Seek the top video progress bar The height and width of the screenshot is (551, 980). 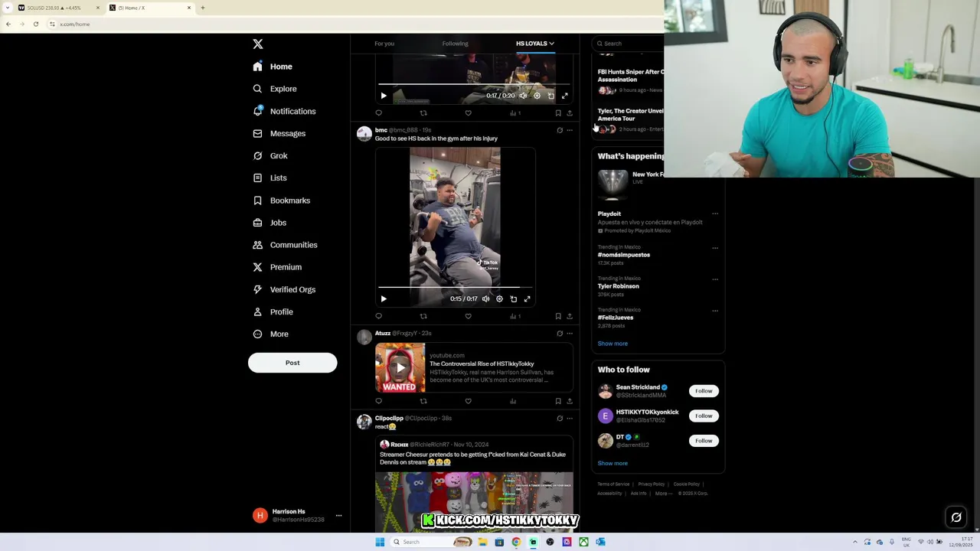click(x=474, y=84)
